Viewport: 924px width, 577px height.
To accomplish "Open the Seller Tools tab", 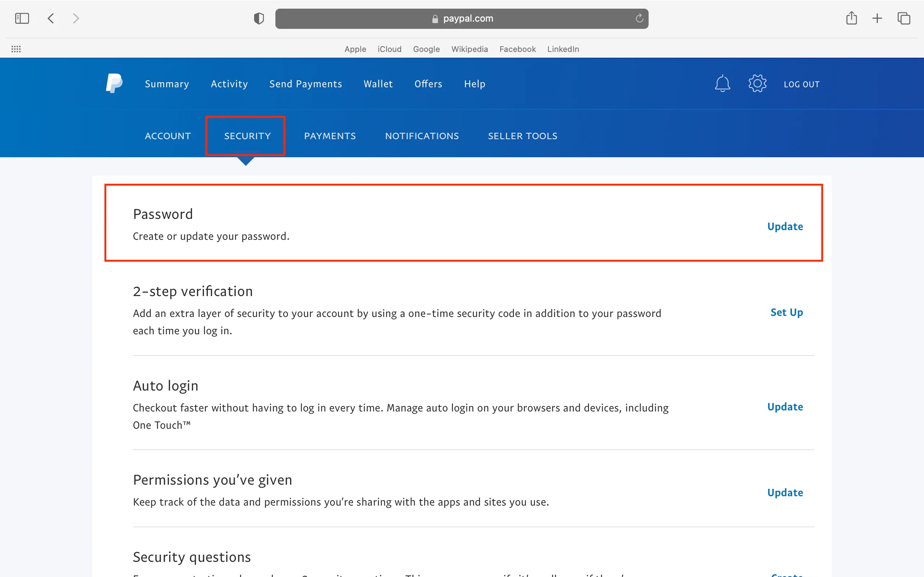I will pos(522,136).
